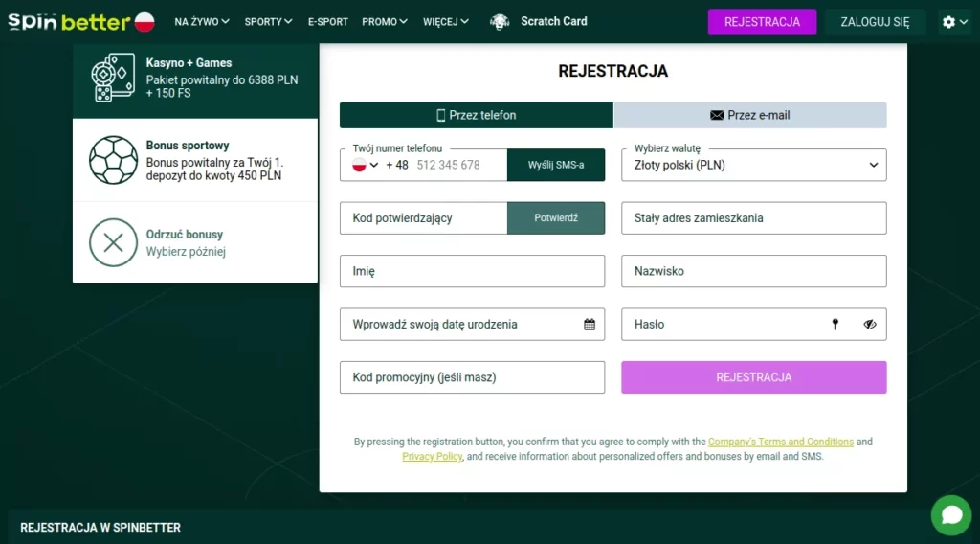Choose the soccer ball sports bonus
Viewport: 980px width, 544px height.
tap(113, 160)
